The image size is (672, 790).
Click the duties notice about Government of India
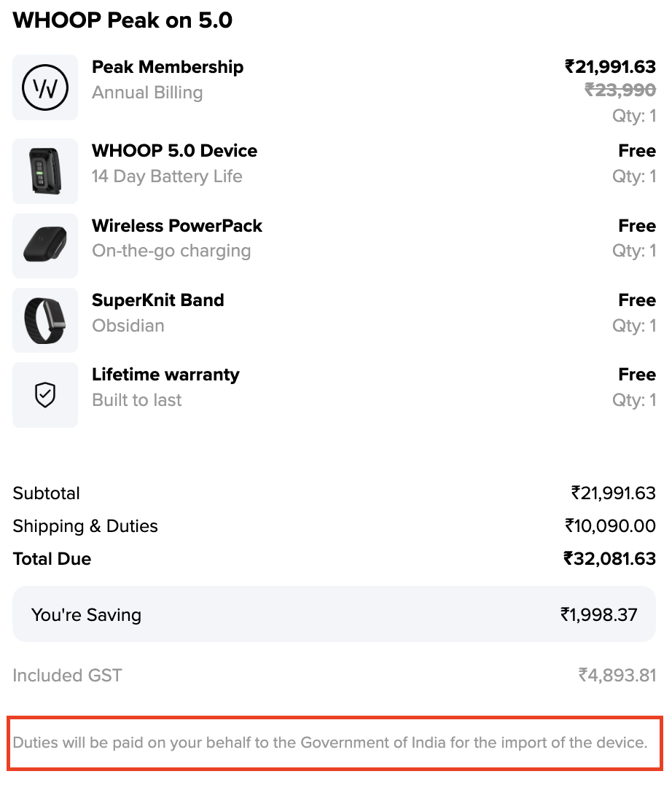(x=330, y=743)
